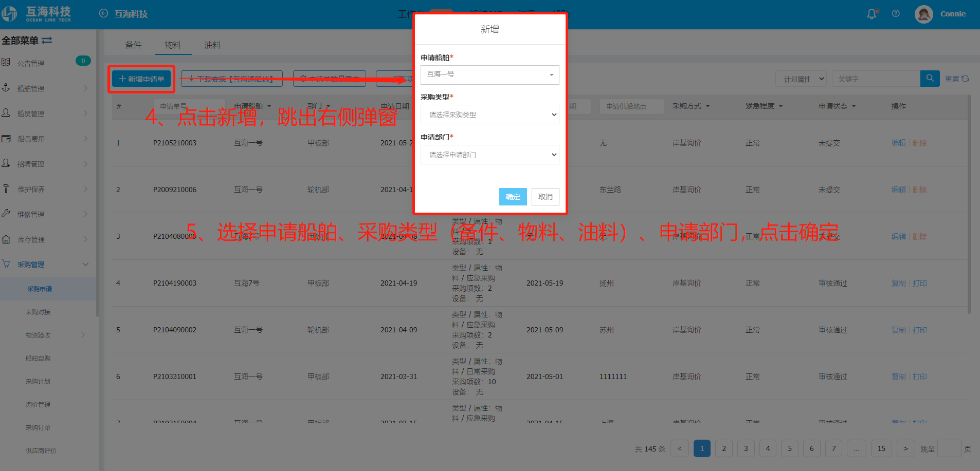
Task: Click 复制 for P2104190003
Action: 899,283
